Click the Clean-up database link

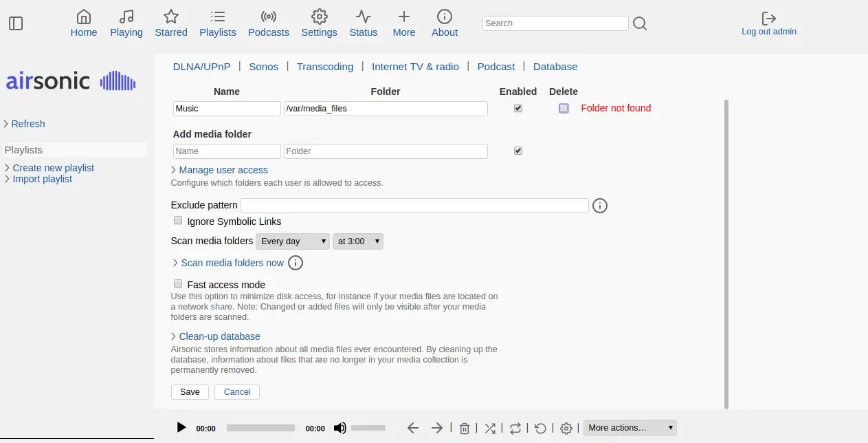220,336
